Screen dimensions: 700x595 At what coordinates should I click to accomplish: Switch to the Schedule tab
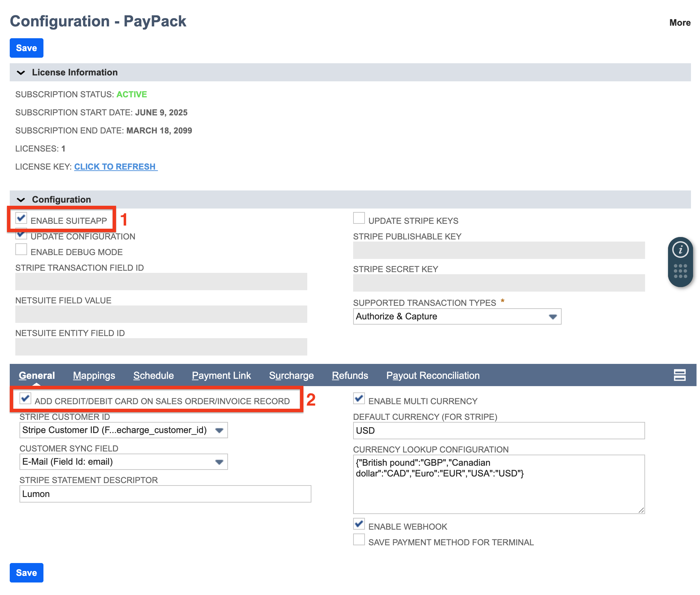[x=153, y=375]
